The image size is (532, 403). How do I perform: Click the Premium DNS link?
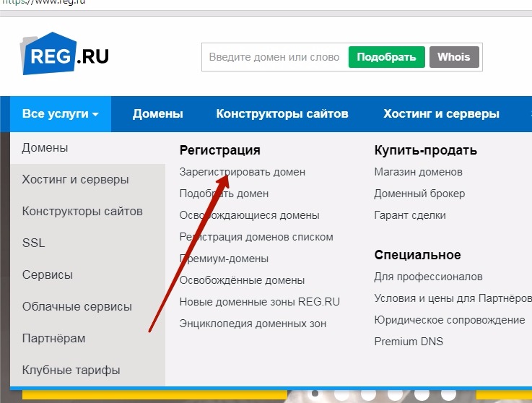(409, 342)
